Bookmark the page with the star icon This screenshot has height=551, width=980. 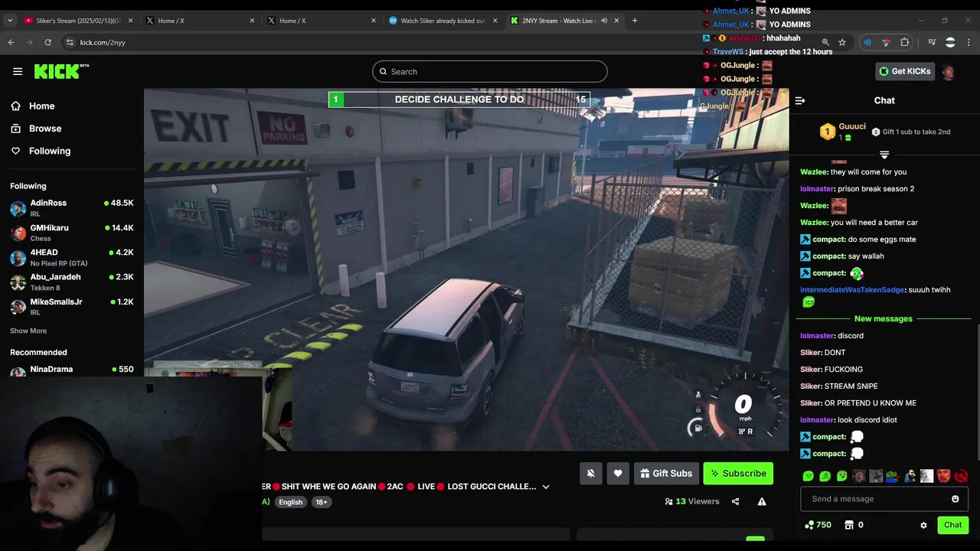[x=842, y=42]
